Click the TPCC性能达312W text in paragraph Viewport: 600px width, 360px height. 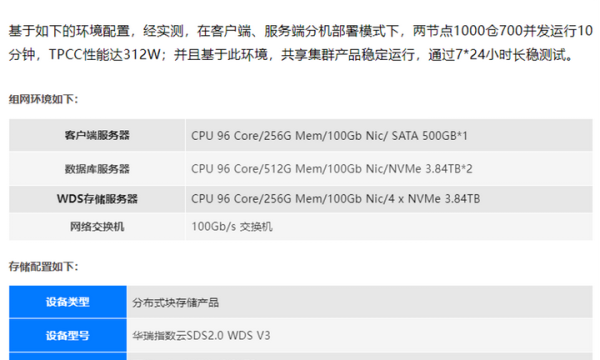pyautogui.click(x=104, y=55)
